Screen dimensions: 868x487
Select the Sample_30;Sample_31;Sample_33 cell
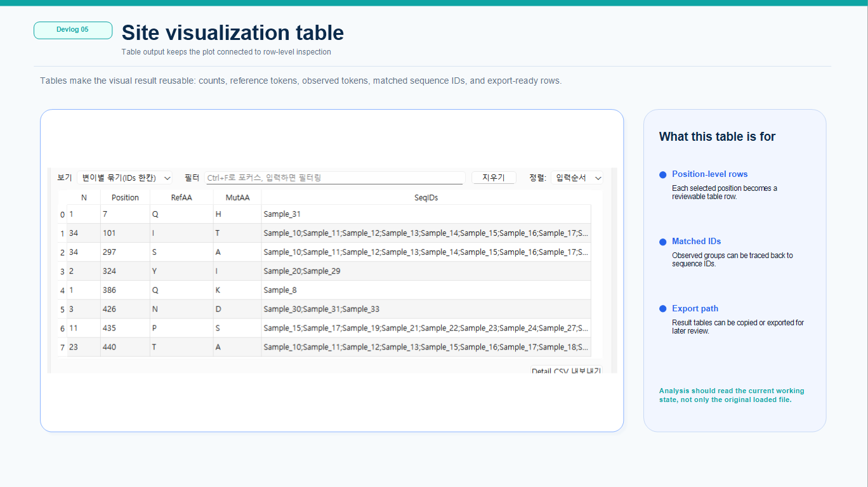426,309
